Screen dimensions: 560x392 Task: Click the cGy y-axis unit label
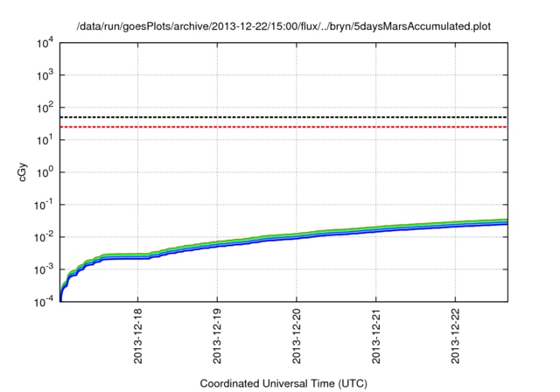point(23,172)
